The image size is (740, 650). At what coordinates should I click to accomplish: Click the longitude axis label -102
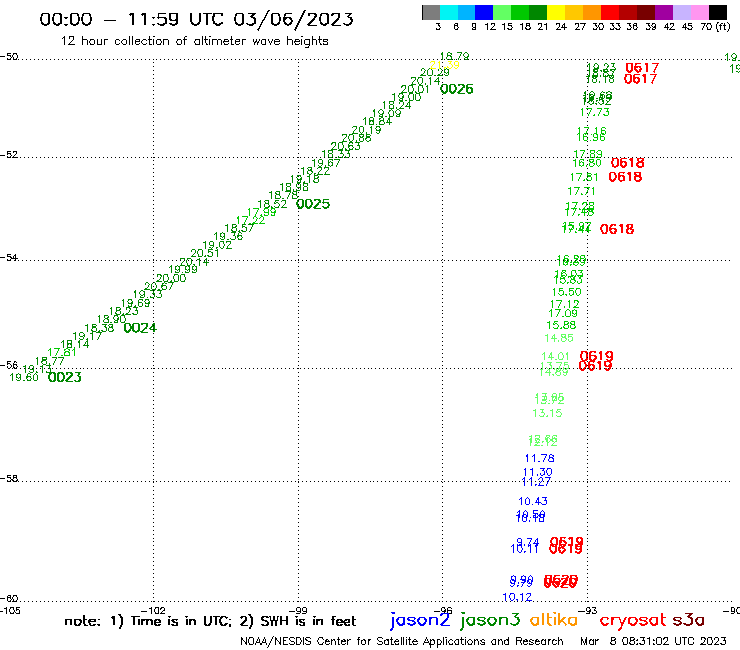point(153,611)
